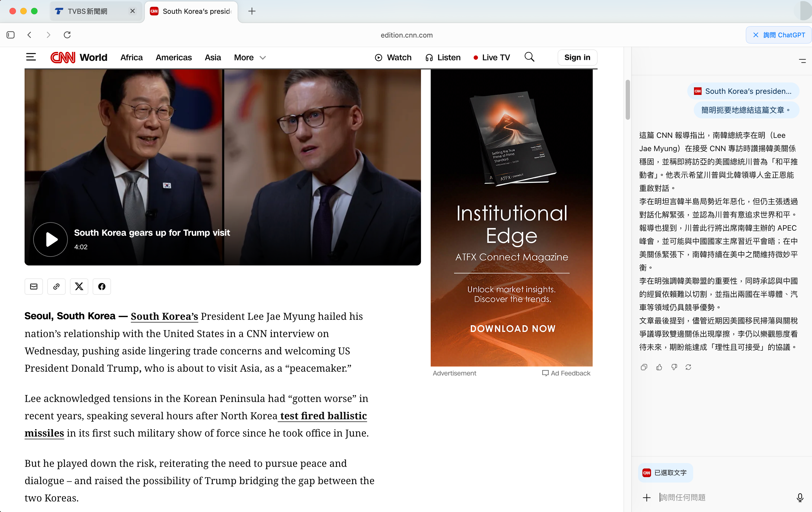Click the Sign in button
This screenshot has width=812, height=512.
click(x=577, y=57)
